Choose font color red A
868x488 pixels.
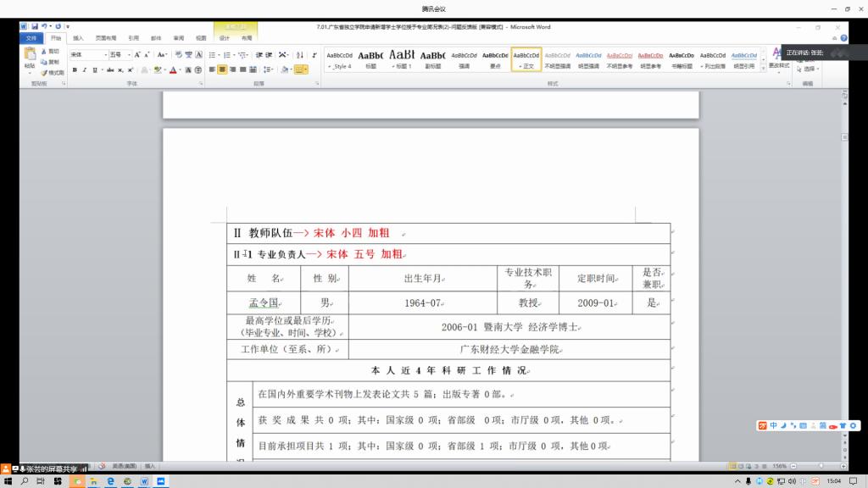pyautogui.click(x=173, y=70)
